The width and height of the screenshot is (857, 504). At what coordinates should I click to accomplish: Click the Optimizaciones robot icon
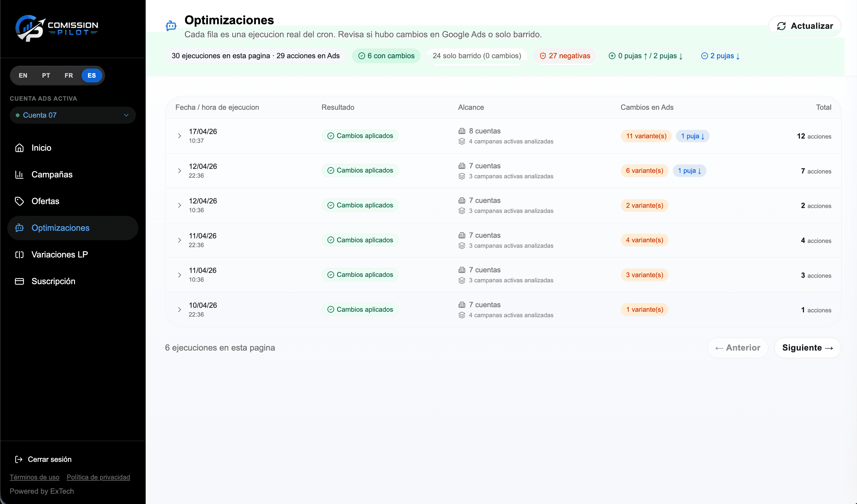tap(19, 228)
